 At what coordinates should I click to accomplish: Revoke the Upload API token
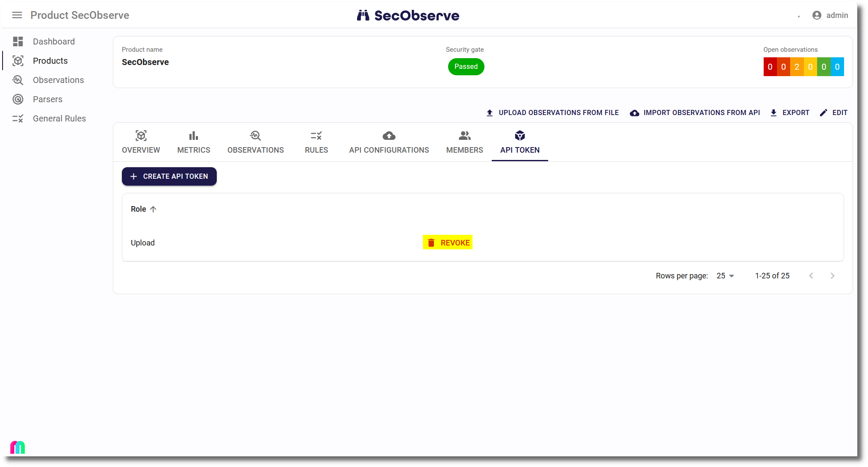click(x=448, y=242)
